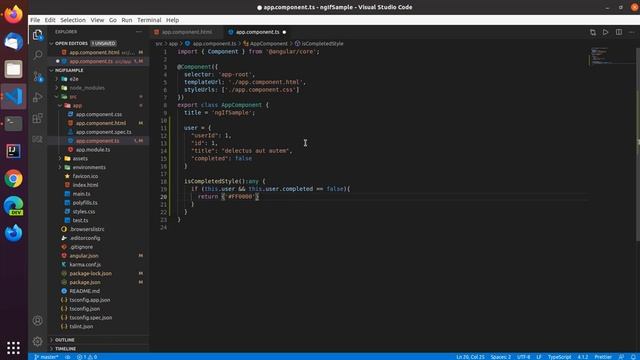Click isCompletedStyle in the breadcrumb
The height and width of the screenshot is (360, 640).
click(x=322, y=44)
